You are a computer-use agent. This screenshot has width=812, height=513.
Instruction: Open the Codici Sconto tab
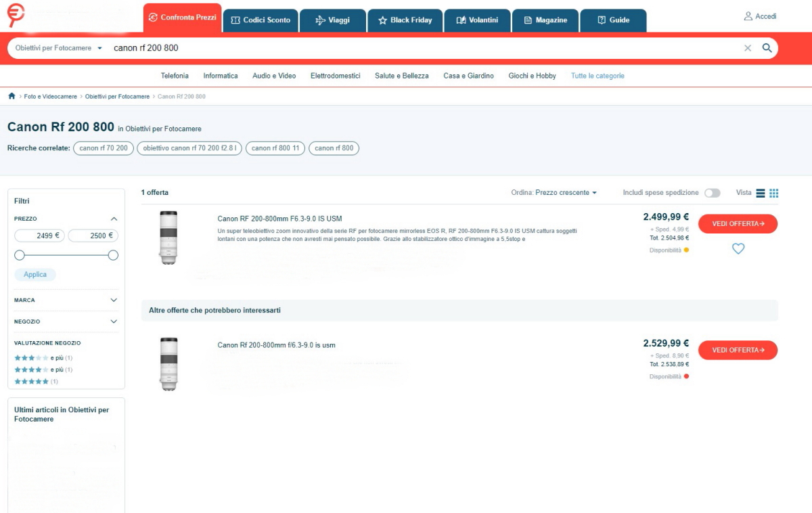[x=261, y=20]
